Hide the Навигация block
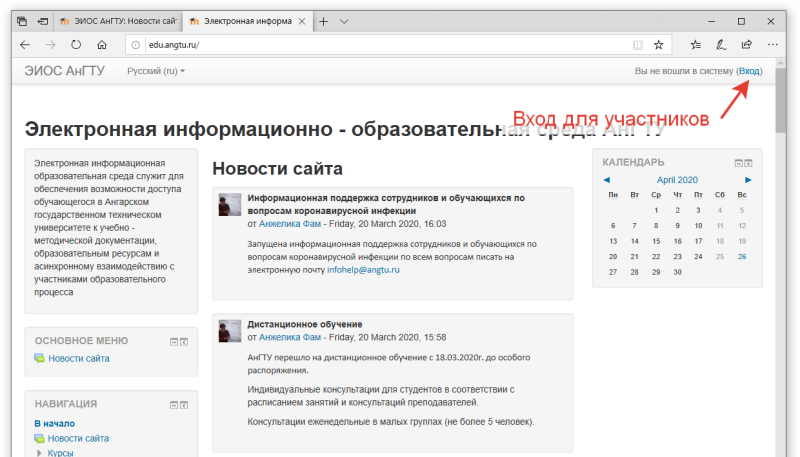The width and height of the screenshot is (800, 457). (174, 405)
